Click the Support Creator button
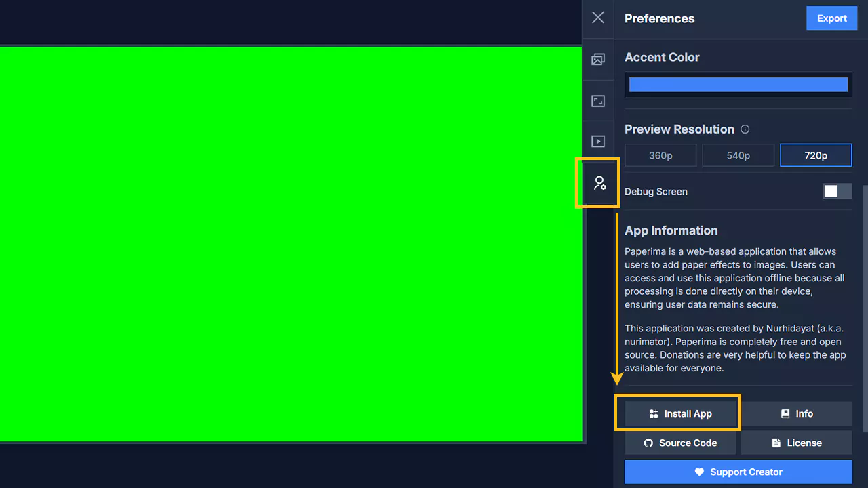Viewport: 868px width, 488px height. pyautogui.click(x=738, y=472)
